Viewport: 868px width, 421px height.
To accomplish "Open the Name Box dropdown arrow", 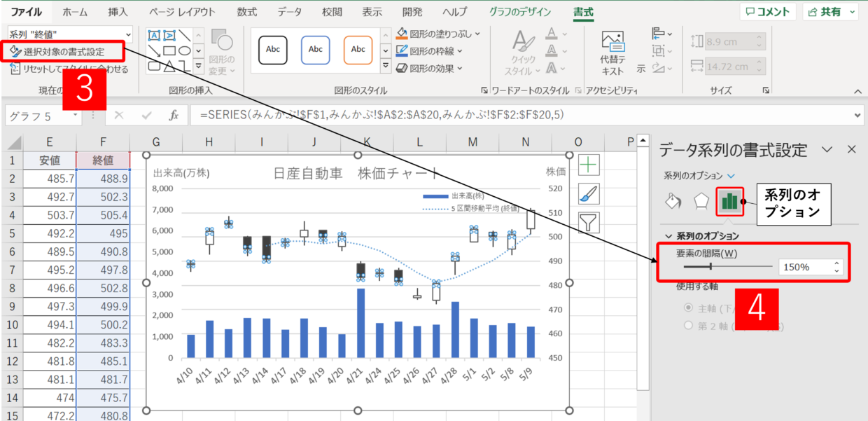I will click(76, 116).
